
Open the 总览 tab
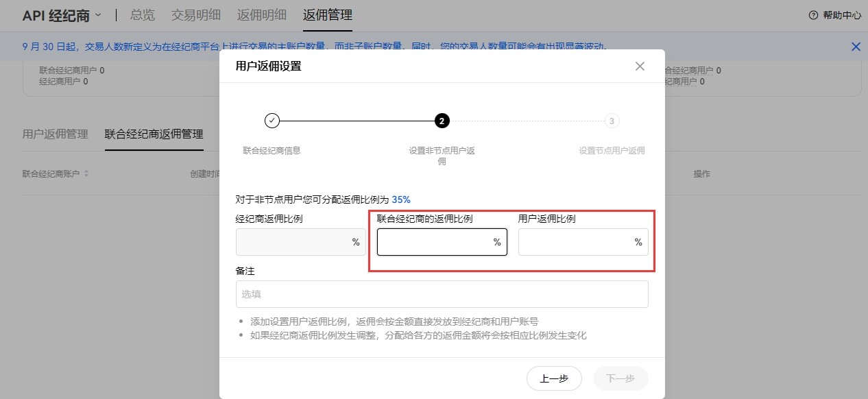pos(142,15)
